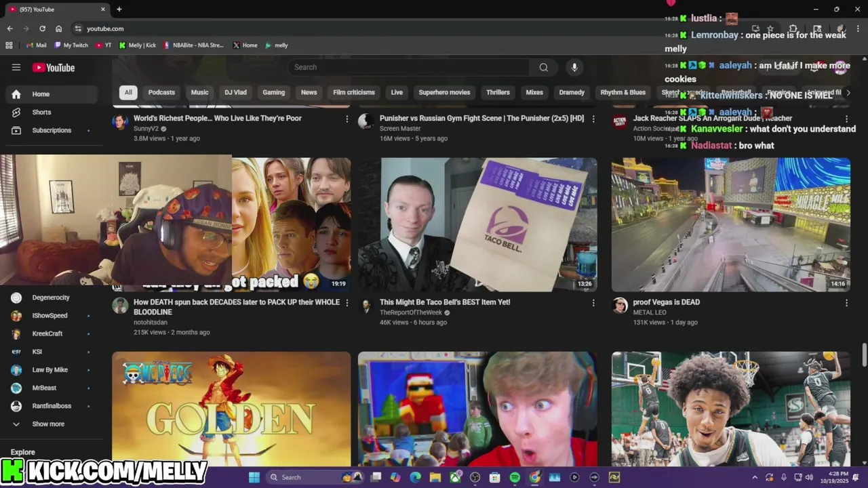The image size is (868, 488).
Task: Open Spotify from the taskbar
Action: click(515, 477)
